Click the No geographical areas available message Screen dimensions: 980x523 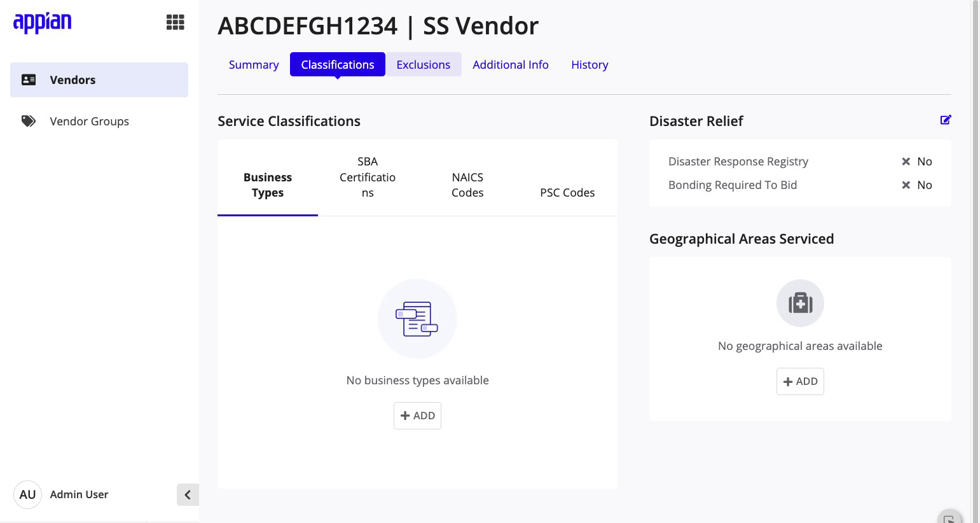800,346
